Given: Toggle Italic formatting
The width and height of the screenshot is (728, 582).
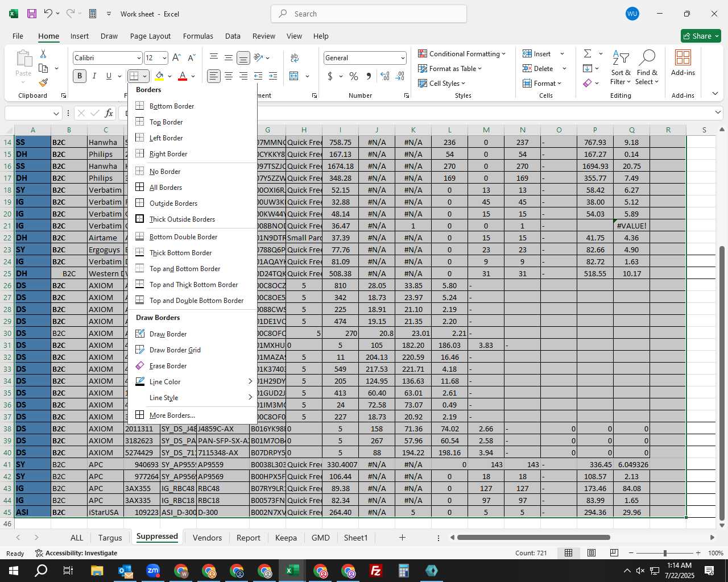Looking at the screenshot, I should click(94, 76).
